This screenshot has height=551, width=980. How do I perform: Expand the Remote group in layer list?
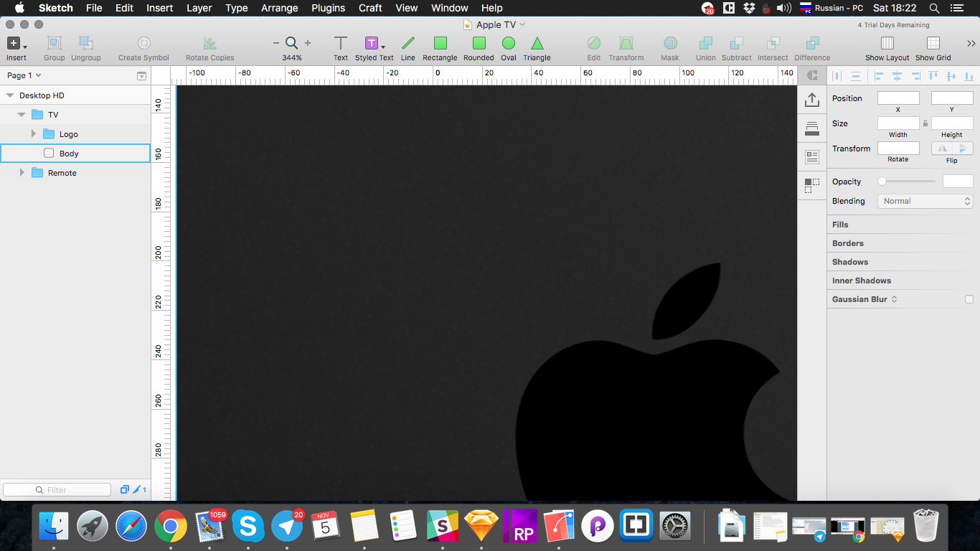(x=22, y=173)
